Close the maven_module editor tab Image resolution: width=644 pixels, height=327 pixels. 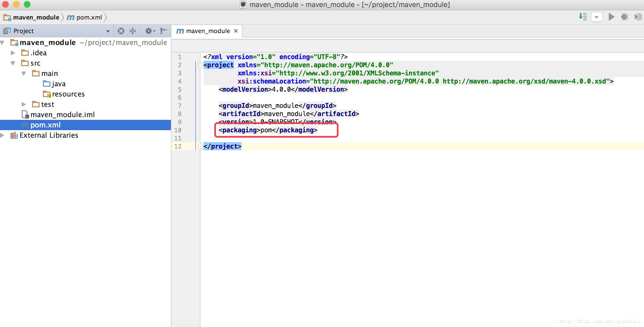pos(236,31)
